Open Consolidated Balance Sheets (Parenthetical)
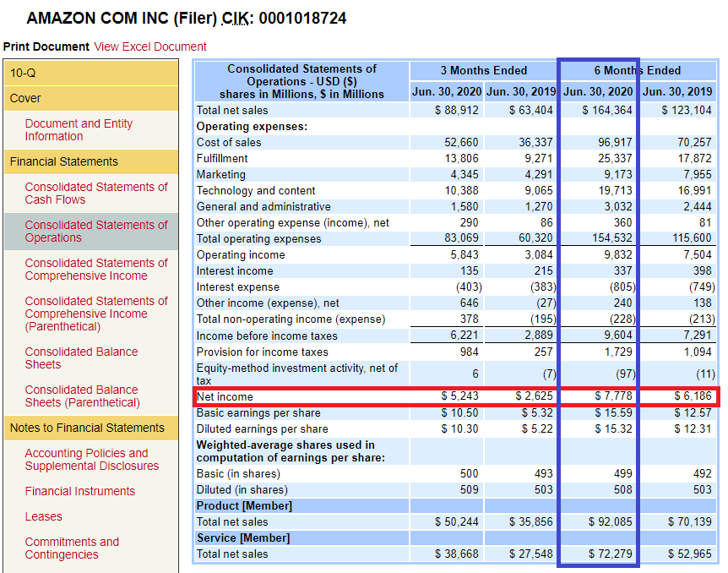 pyautogui.click(x=82, y=396)
